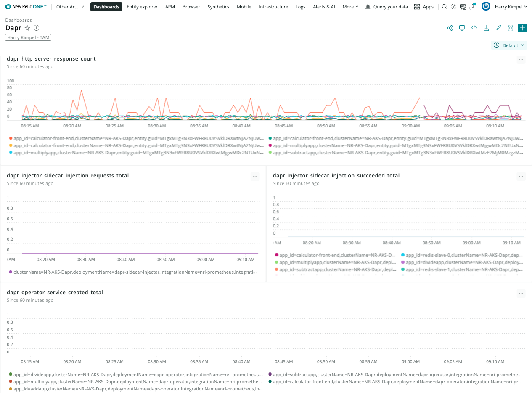Export the dashboard with the download icon
The width and height of the screenshot is (532, 393).
pyautogui.click(x=486, y=28)
